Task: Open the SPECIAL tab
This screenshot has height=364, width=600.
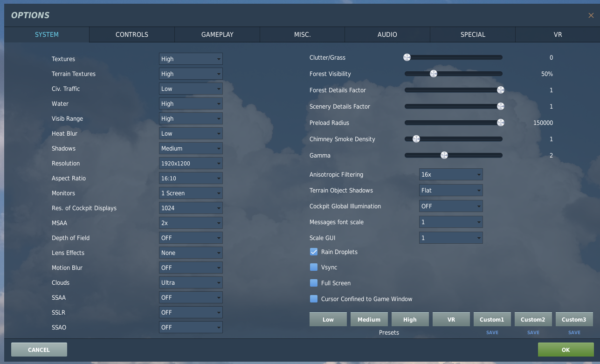Action: point(473,34)
